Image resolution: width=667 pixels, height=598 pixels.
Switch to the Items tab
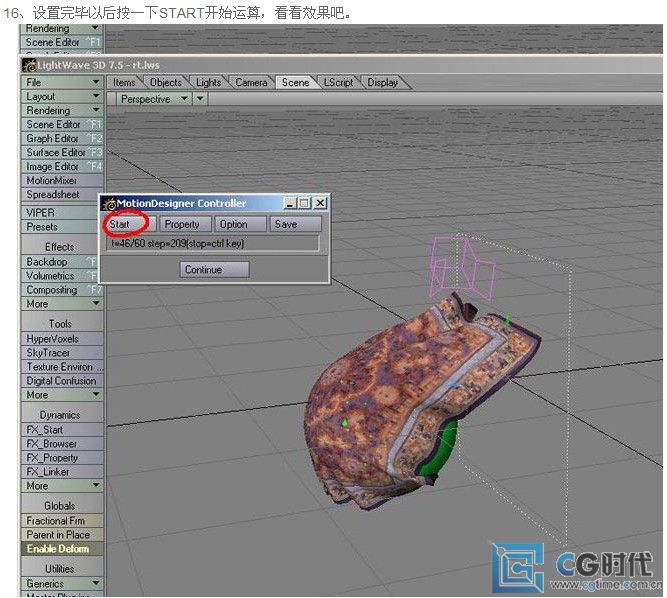124,83
